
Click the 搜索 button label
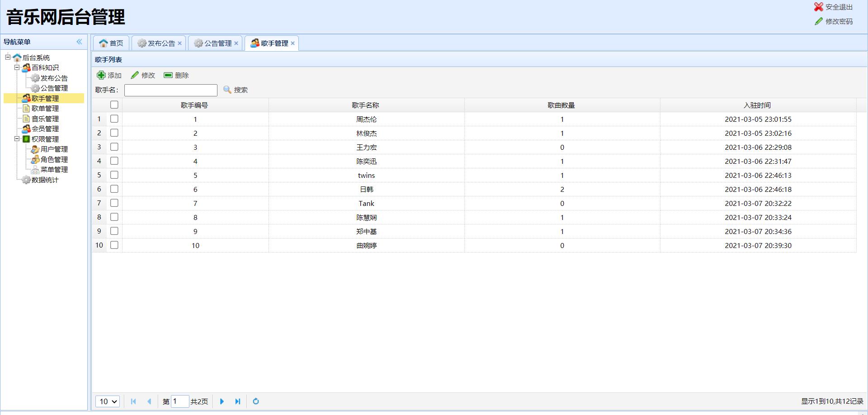241,90
